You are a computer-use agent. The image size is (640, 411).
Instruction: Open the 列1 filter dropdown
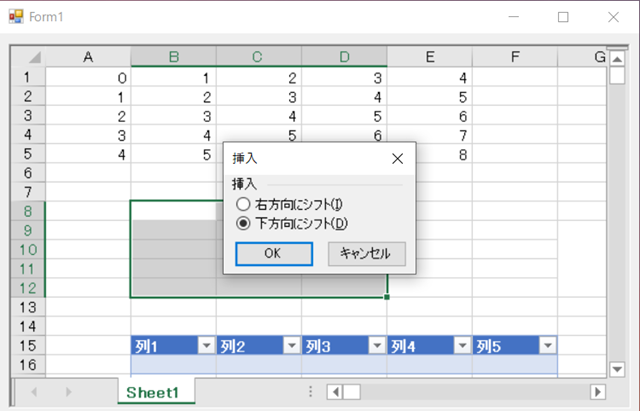point(205,346)
